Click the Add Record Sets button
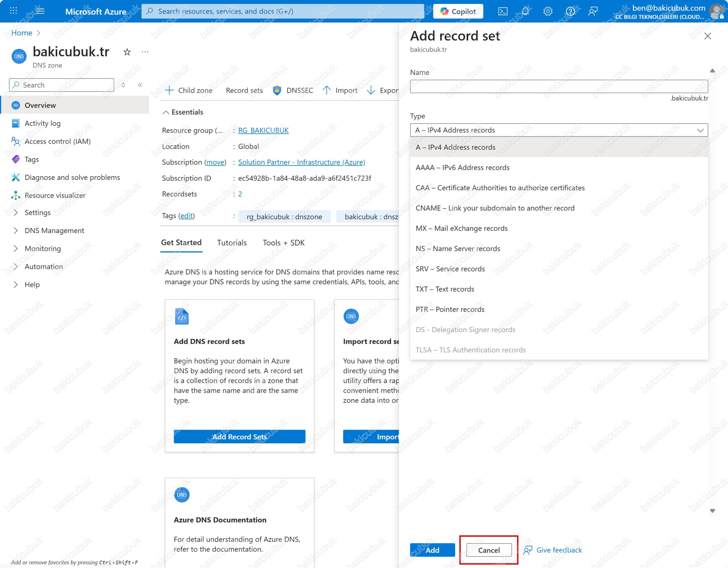728x568 pixels. pyautogui.click(x=239, y=437)
